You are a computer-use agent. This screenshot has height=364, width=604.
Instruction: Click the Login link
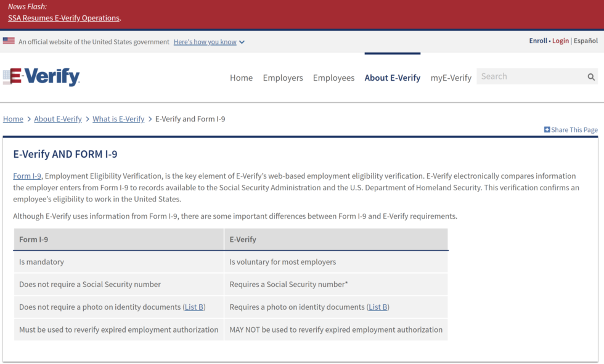pyautogui.click(x=560, y=41)
